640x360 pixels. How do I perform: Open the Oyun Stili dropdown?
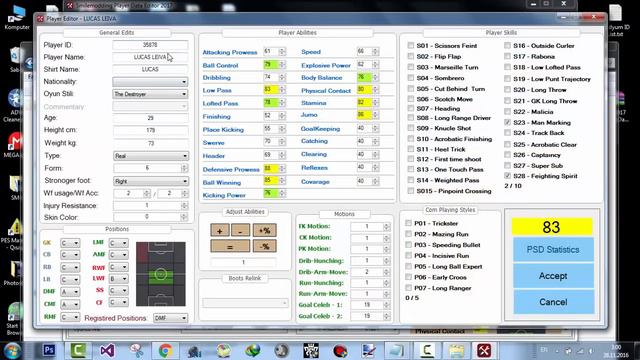(150, 94)
